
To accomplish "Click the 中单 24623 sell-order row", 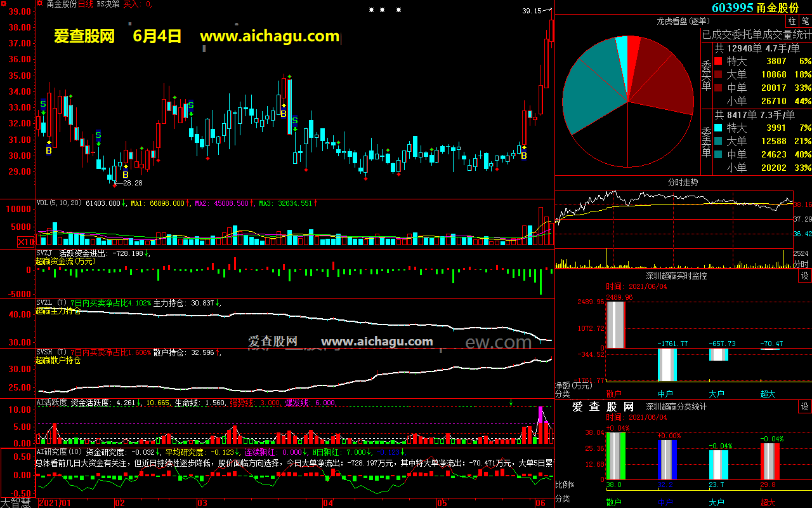I will pyautogui.click(x=763, y=154).
